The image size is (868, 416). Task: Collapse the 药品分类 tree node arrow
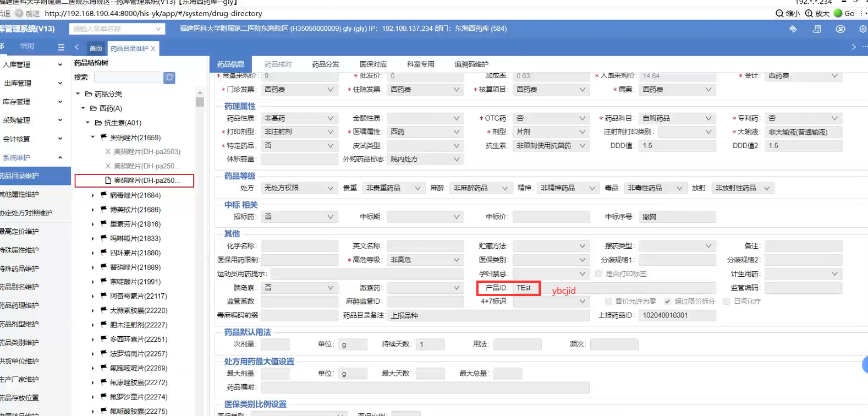click(78, 94)
